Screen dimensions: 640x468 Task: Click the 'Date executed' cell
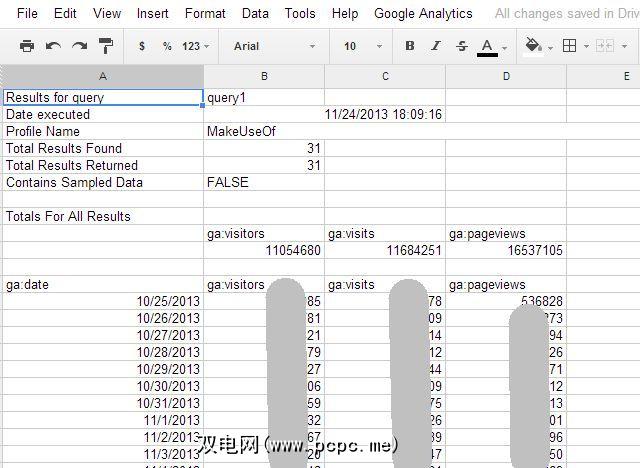(103, 114)
